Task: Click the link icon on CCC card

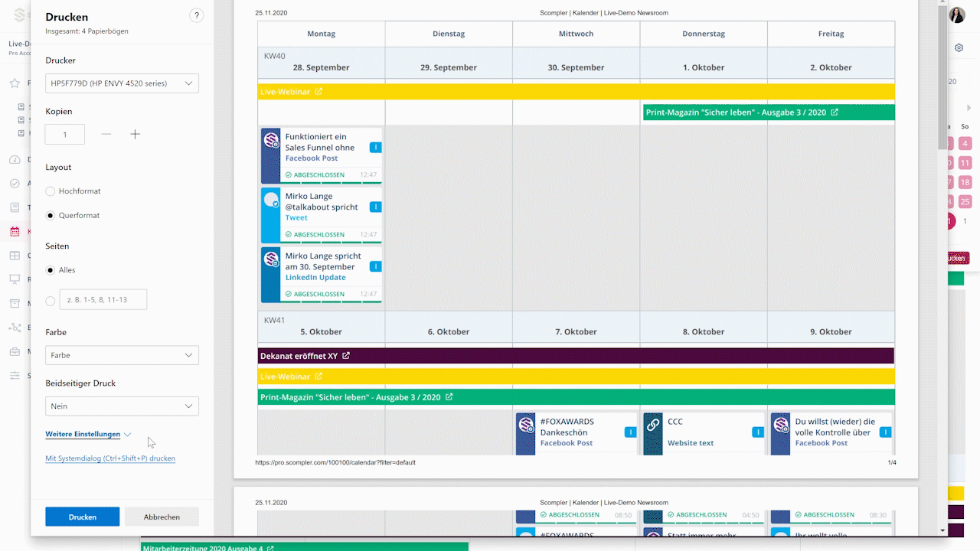Action: [x=653, y=425]
